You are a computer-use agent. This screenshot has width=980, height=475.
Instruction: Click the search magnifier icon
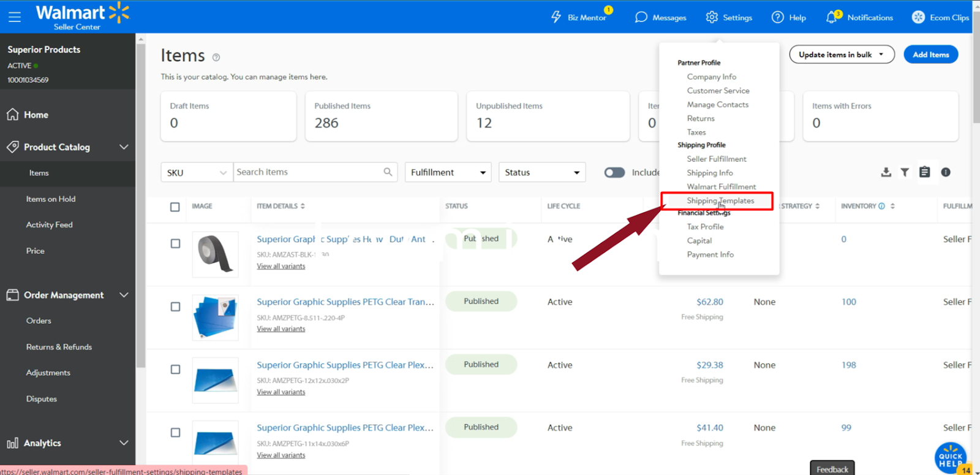coord(388,172)
